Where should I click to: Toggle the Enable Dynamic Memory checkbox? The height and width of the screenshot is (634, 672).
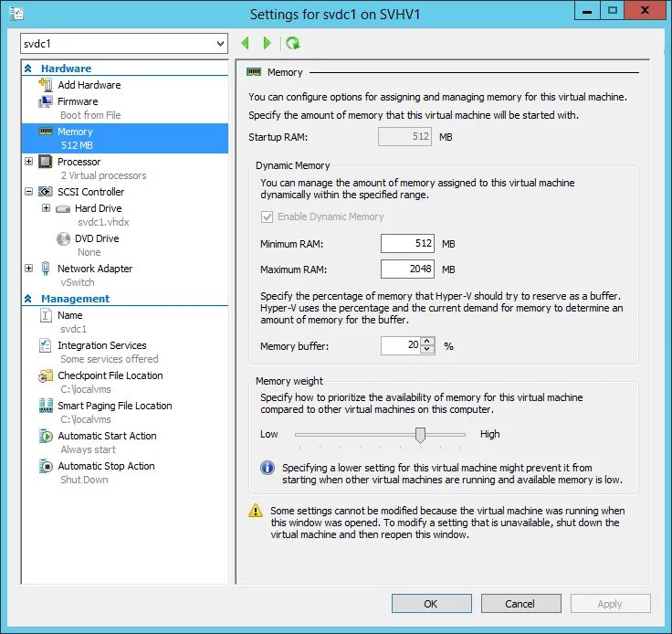click(267, 217)
